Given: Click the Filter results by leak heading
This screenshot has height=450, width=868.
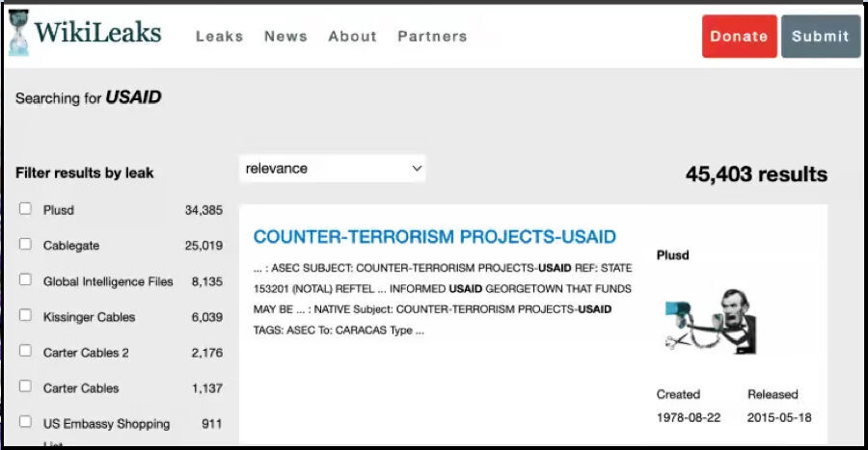Looking at the screenshot, I should 85,173.
